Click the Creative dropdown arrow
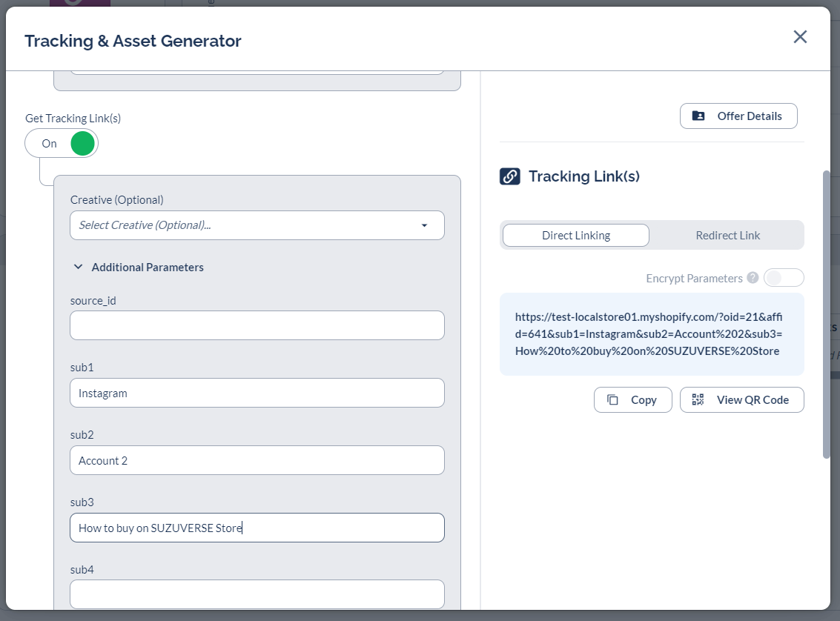 (424, 225)
